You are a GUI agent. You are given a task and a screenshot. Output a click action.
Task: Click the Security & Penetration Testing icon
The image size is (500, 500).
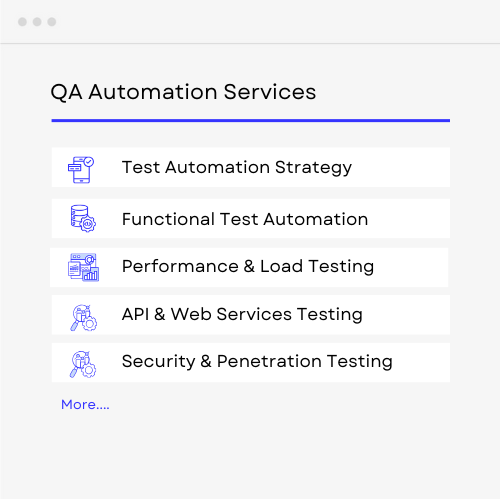pos(83,364)
